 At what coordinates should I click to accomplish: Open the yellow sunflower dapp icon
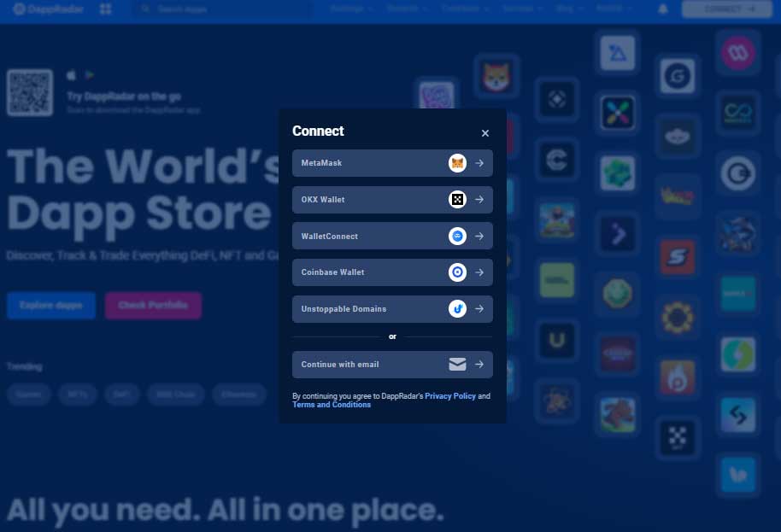point(678,317)
